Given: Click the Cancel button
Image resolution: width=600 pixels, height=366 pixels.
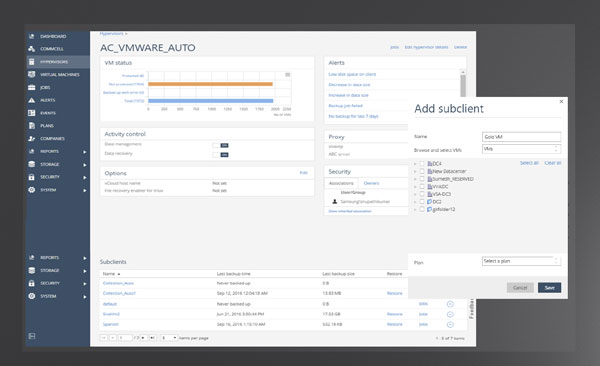Looking at the screenshot, I should 520,288.
